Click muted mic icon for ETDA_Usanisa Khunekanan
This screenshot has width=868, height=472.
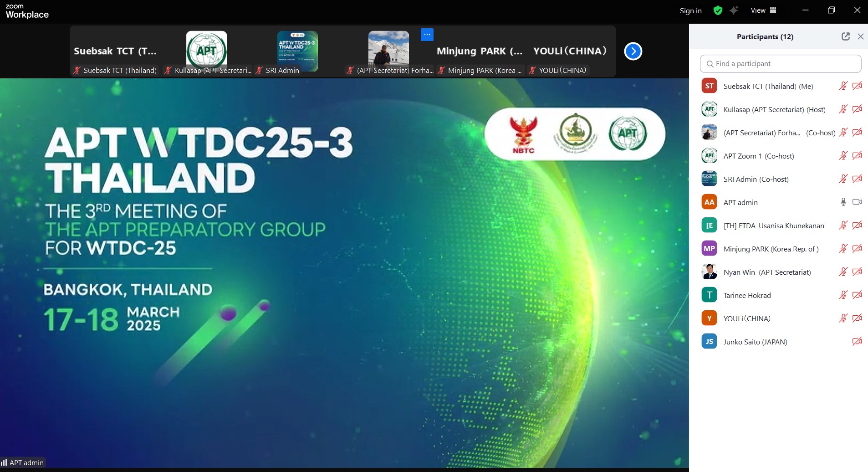[x=843, y=225]
